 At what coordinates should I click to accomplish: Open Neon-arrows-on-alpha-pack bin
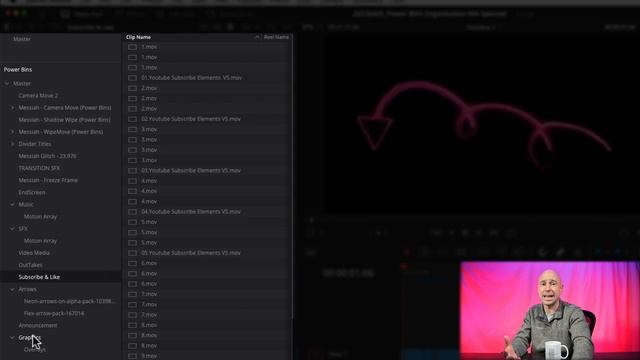(x=69, y=301)
